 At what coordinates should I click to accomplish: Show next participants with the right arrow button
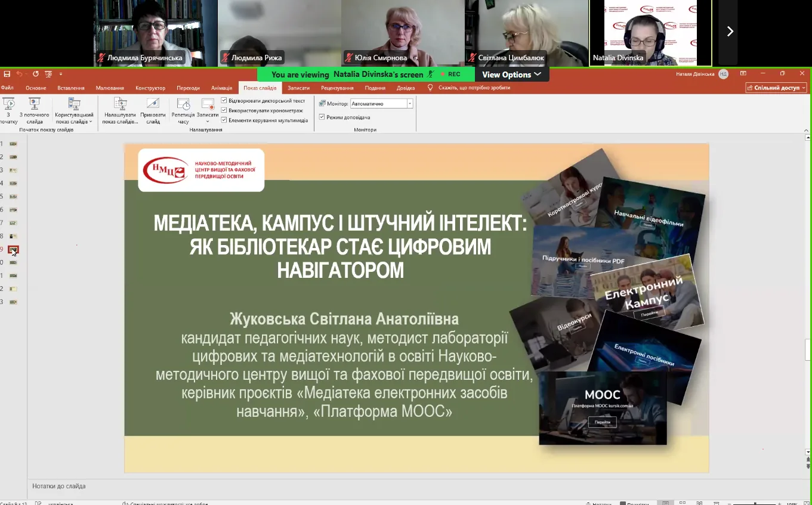(x=729, y=32)
